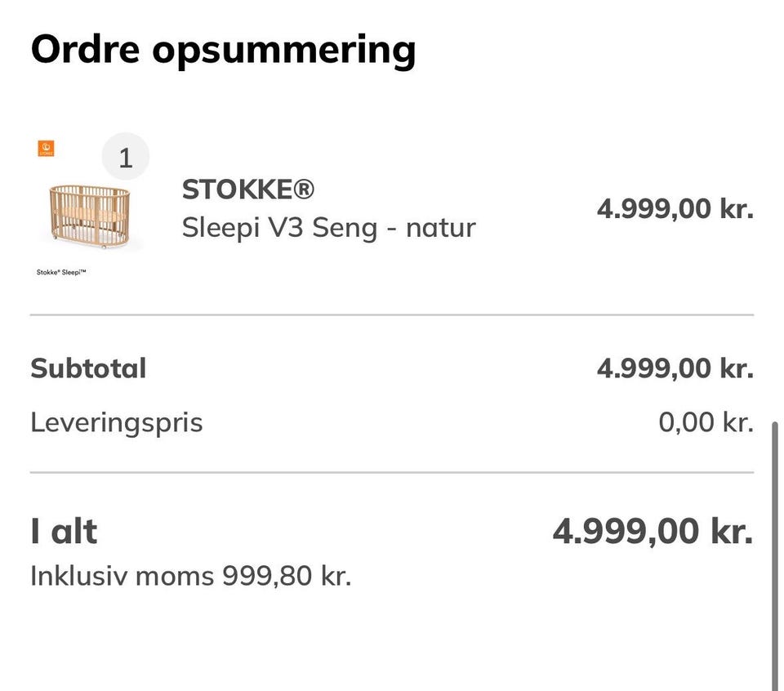This screenshot has height=691, width=784.
Task: Click the divider line below the product row
Action: point(392,314)
